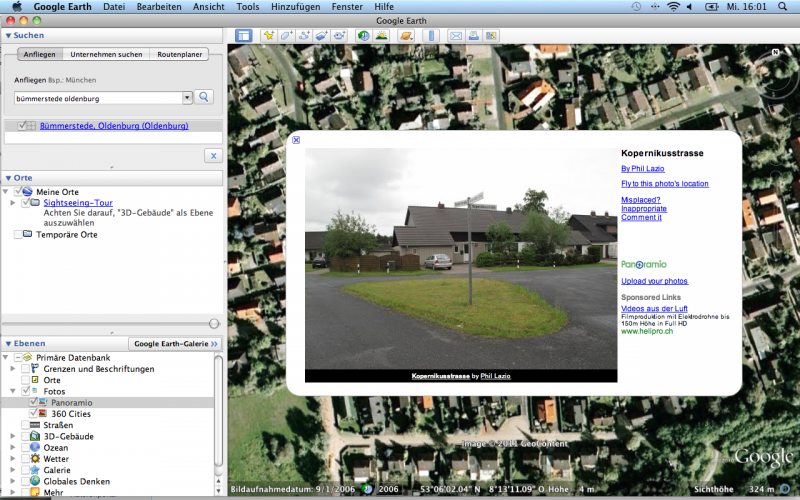Click the email envelope toolbar icon

pos(456,36)
